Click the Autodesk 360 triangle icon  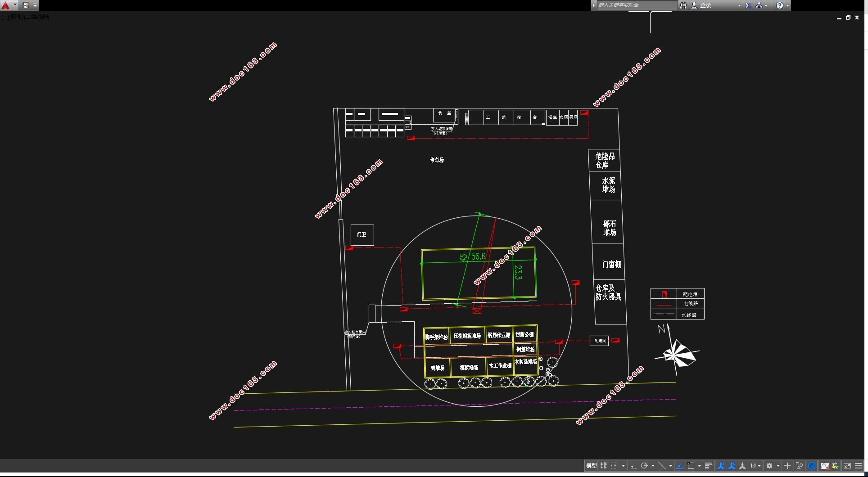tap(759, 5)
